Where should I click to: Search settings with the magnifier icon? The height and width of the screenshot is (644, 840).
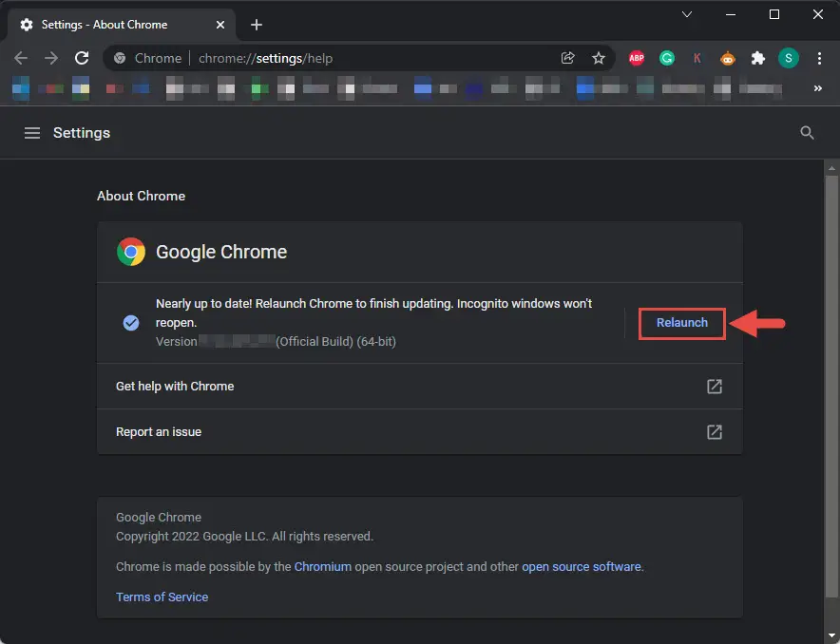807,133
